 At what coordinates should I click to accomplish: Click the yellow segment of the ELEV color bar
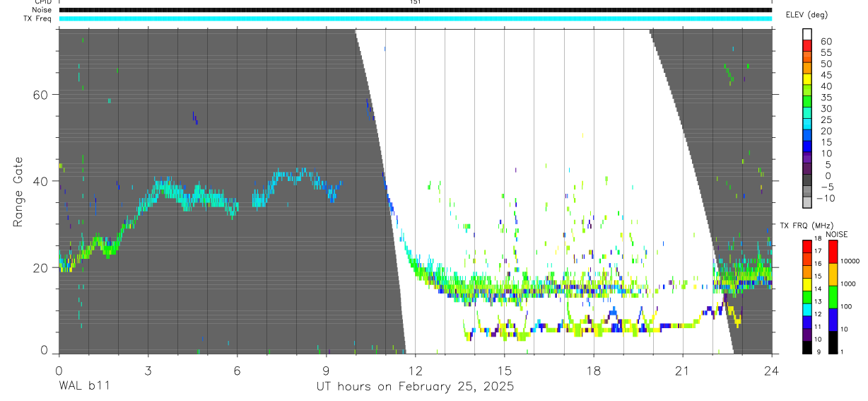point(807,80)
